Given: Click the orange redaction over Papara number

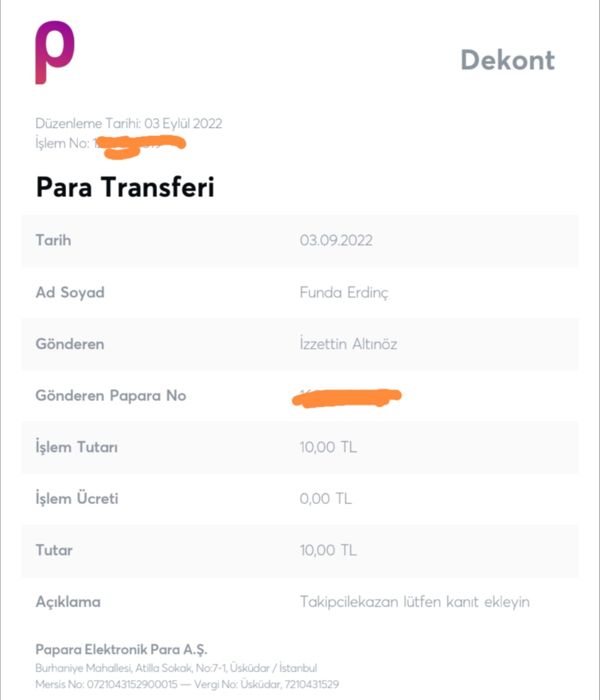Looking at the screenshot, I should click(347, 397).
